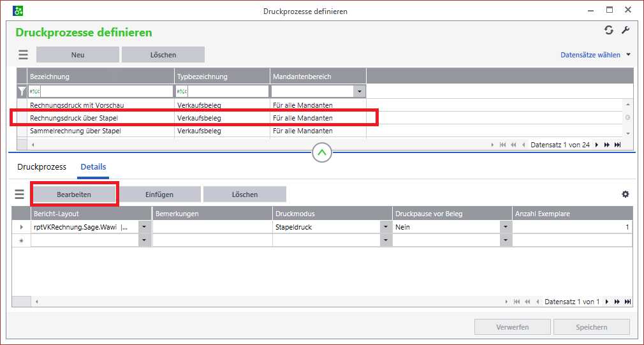Open the Details section hamburger menu
This screenshot has width=644, height=345.
pos(20,195)
